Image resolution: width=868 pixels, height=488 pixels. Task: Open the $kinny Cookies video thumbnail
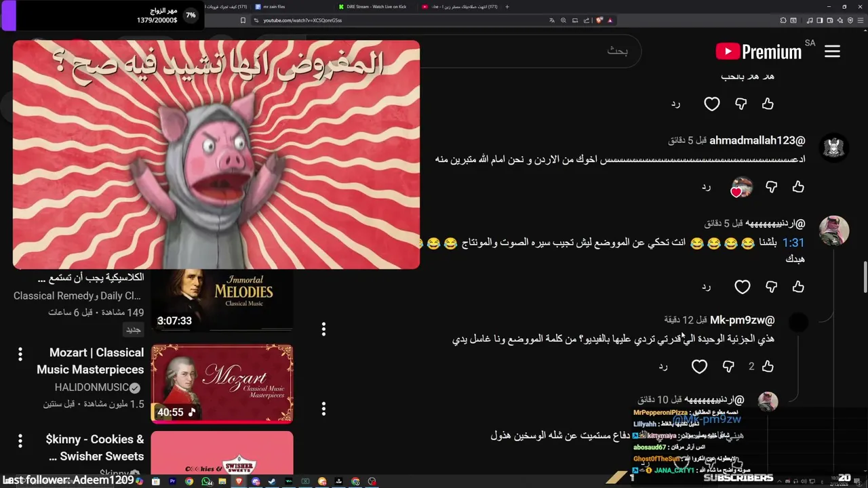coord(222,453)
